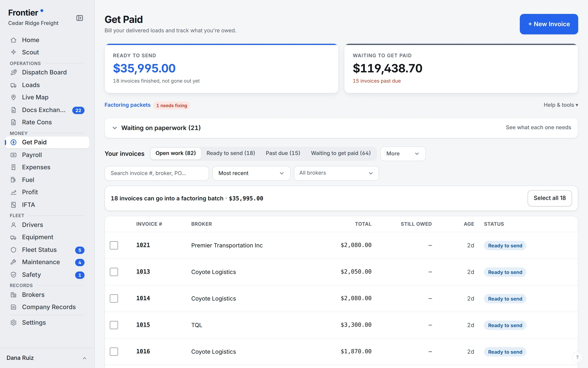This screenshot has height=368, width=588.
Task: Click the Brokers building icon
Action: pos(14,295)
